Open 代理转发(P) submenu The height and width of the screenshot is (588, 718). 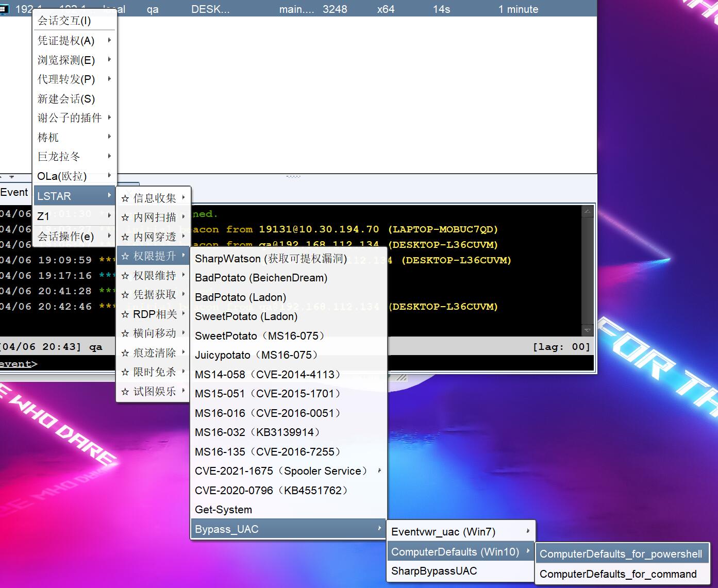[x=75, y=79]
